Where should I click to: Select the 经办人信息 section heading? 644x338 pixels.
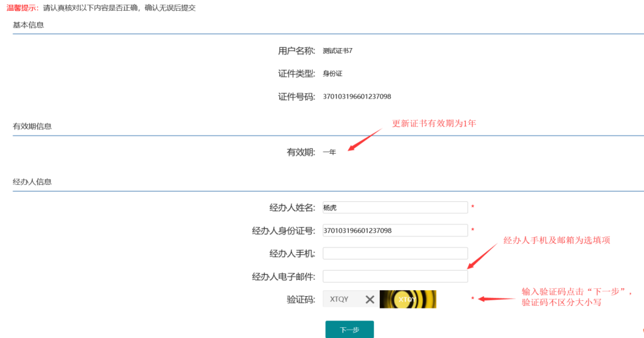[32, 182]
